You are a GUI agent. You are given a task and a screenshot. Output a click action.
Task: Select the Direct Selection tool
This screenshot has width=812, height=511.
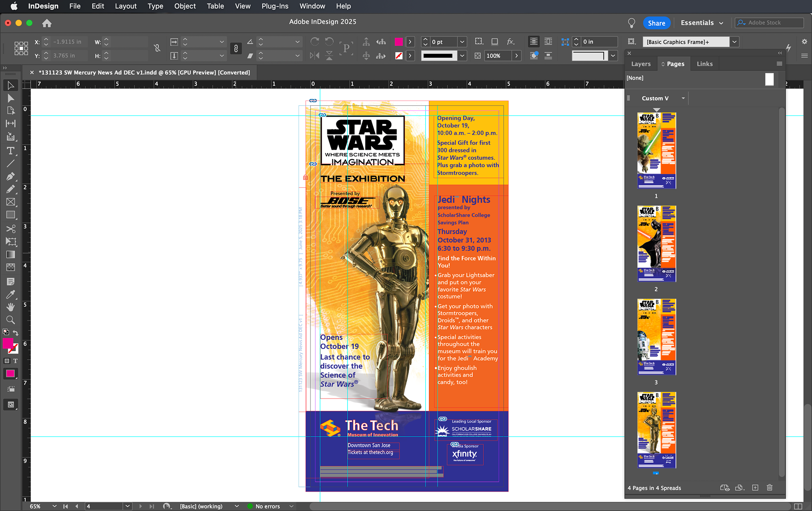(x=11, y=98)
